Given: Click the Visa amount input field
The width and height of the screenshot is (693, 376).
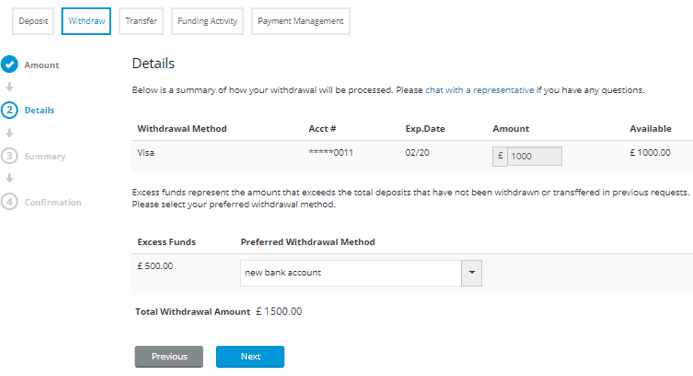Looking at the screenshot, I should click(534, 156).
